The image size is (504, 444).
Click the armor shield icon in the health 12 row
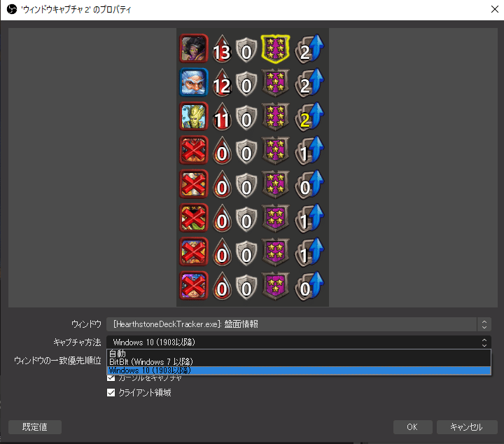point(246,83)
